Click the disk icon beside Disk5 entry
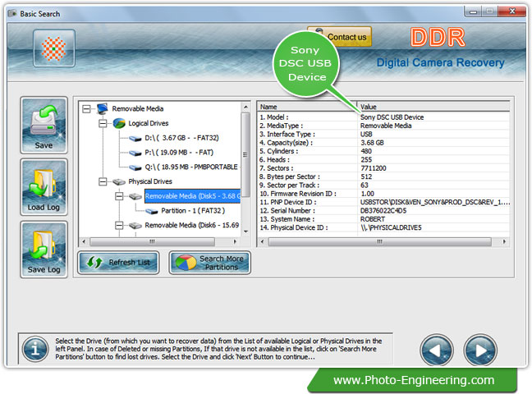This screenshot has height=394, width=532. [135, 196]
